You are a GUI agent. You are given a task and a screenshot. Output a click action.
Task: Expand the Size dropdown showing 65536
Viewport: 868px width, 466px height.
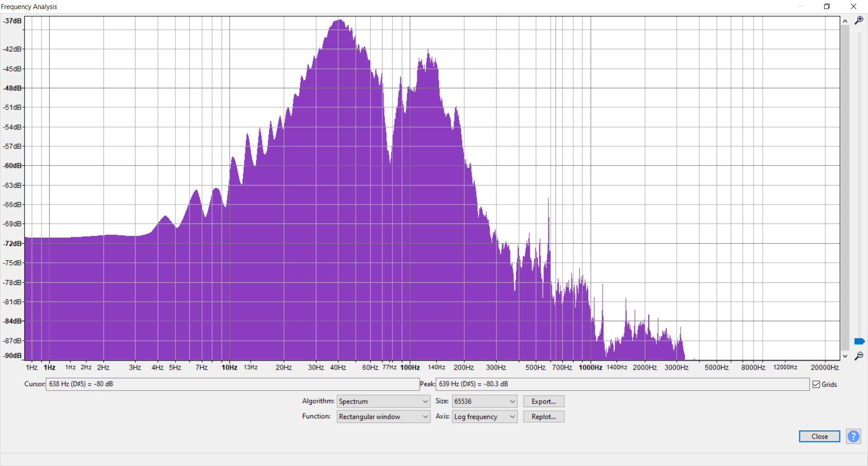point(485,401)
